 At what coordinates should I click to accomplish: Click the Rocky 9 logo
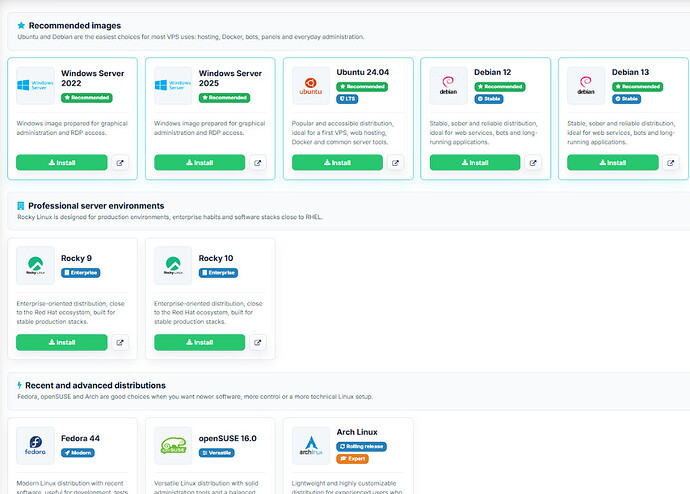(x=35, y=265)
